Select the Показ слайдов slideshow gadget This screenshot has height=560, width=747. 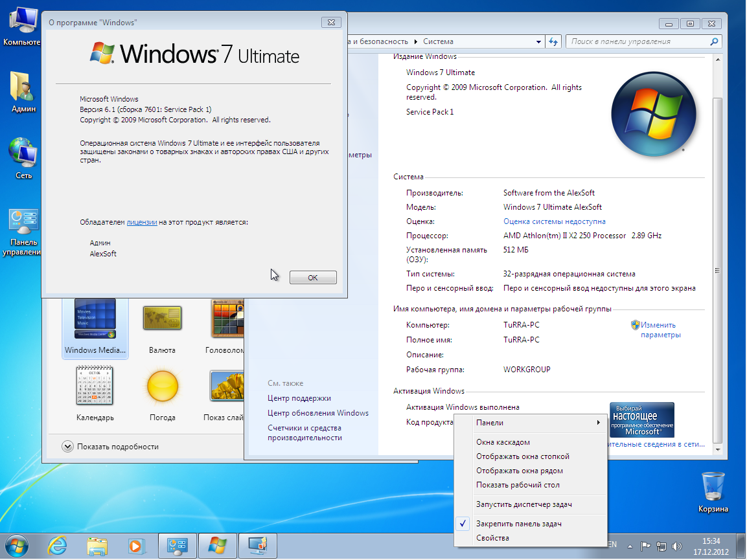tap(224, 396)
